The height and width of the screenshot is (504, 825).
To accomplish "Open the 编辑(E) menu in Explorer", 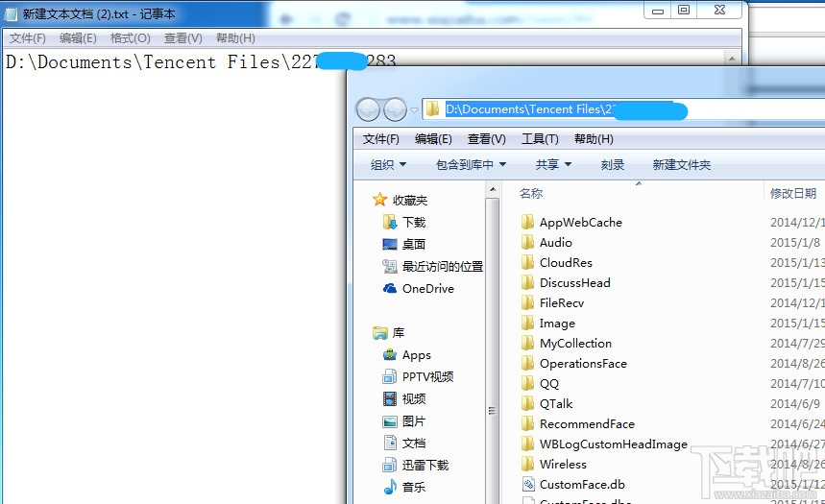I will pos(433,139).
